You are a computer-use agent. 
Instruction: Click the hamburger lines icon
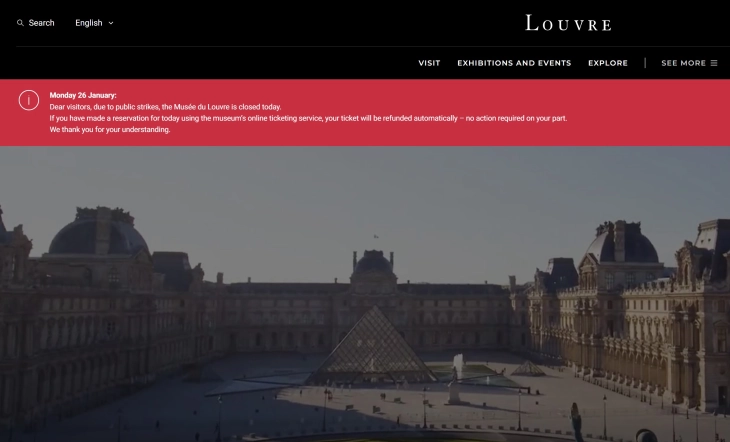click(714, 63)
